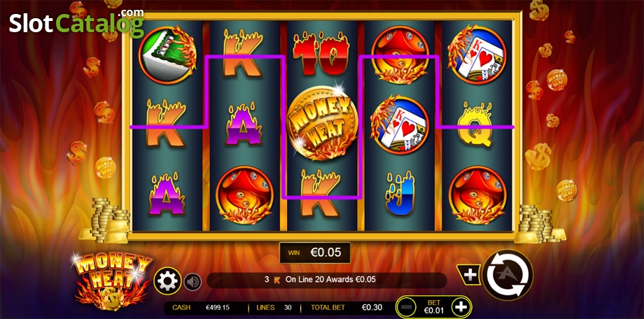Click the WIN €0.05 display box
The height and width of the screenshot is (319, 644).
point(315,253)
